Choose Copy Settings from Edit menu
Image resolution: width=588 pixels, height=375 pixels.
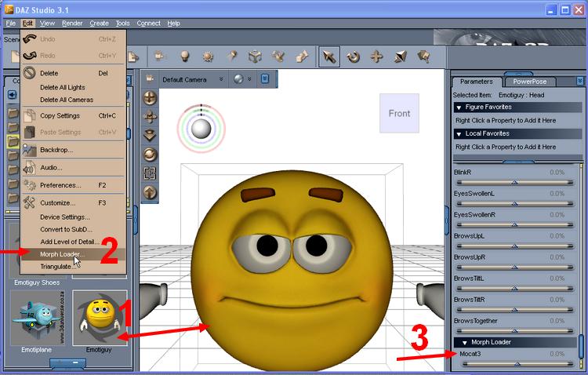point(73,115)
